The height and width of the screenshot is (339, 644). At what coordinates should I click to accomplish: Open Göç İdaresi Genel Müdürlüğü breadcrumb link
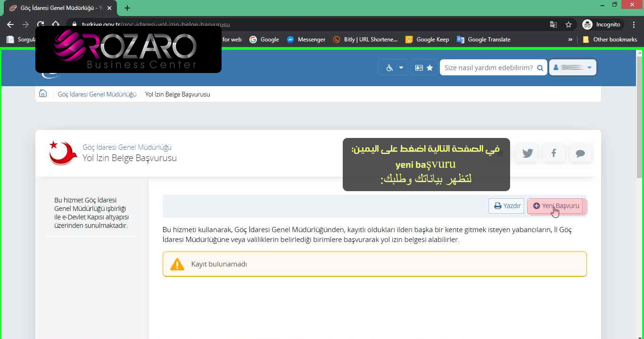(x=97, y=94)
